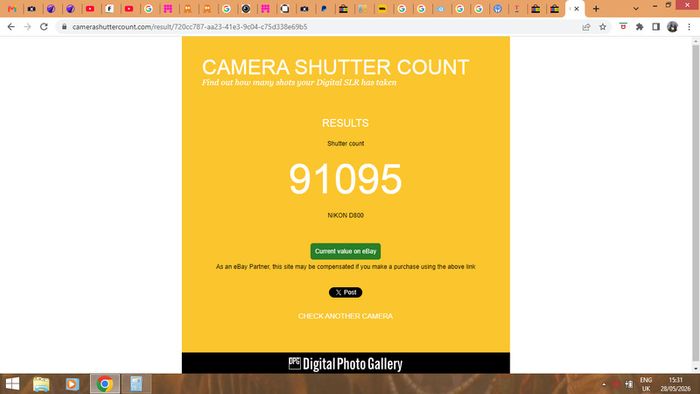Switch to the PayPal tab
Screen dimensions: 700x394
pos(324,8)
